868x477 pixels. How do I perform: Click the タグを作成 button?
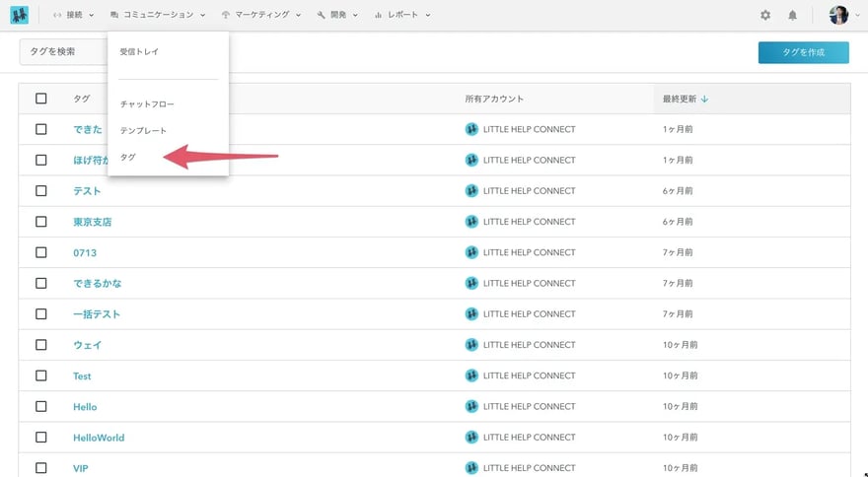click(803, 52)
